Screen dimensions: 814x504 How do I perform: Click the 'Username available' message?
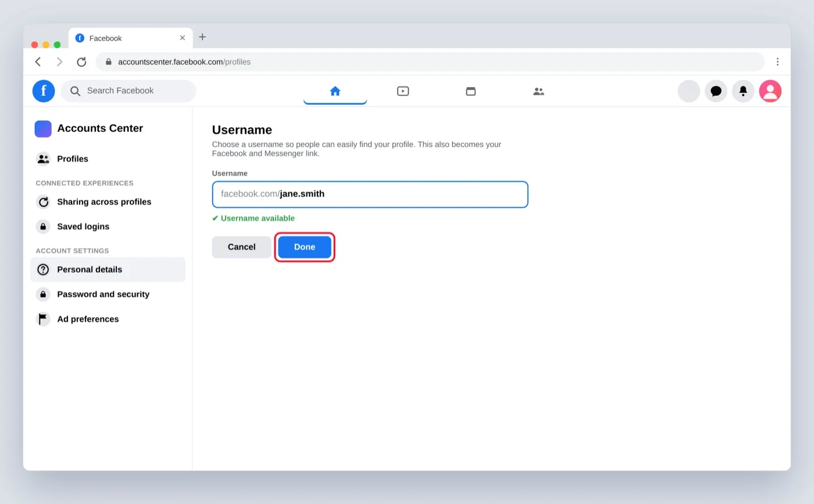click(254, 219)
